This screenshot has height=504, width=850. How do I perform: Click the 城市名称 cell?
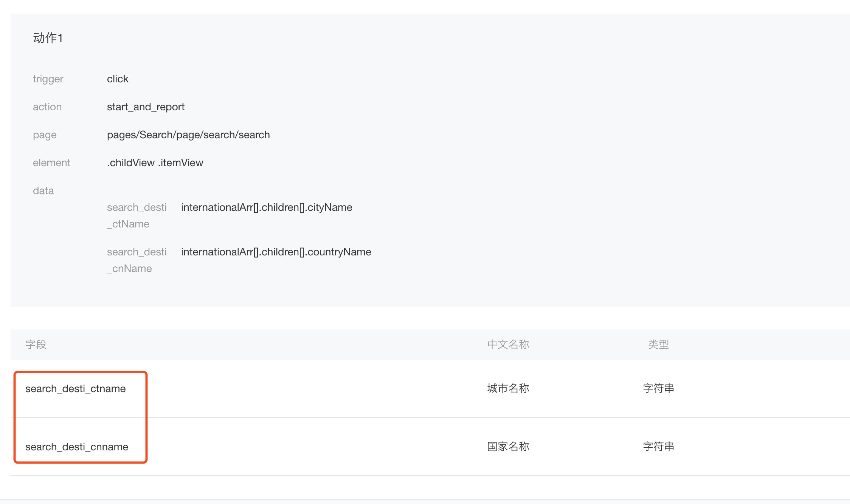pyautogui.click(x=508, y=388)
